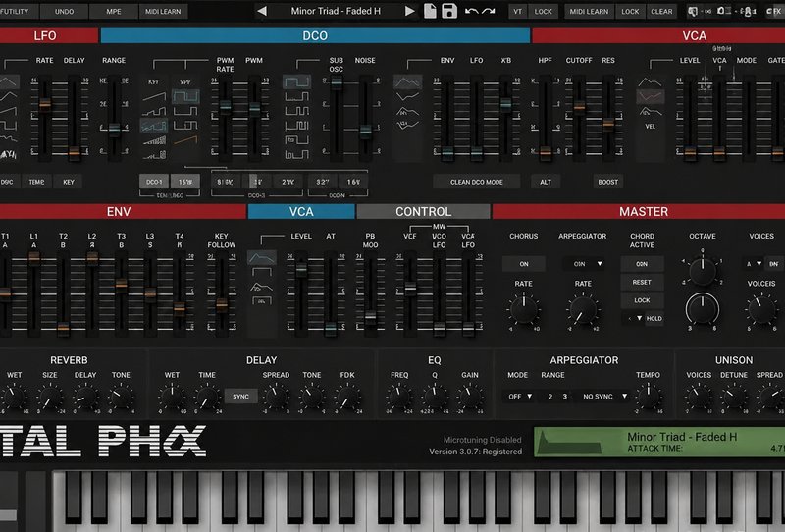Viewport: 785px width, 532px height.
Task: Select the highlighted LFO triangle waveform
Action: (x=9, y=81)
